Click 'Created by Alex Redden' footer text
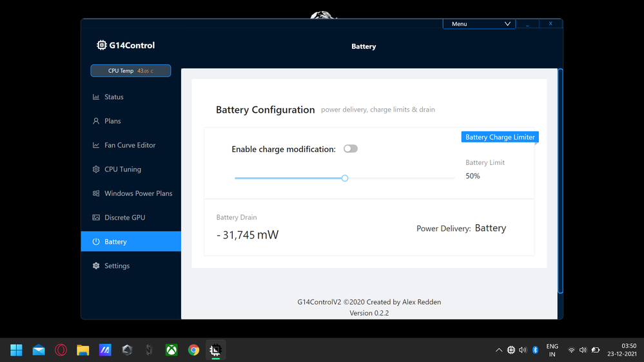Screen dimensions: 644x362 (404, 302)
